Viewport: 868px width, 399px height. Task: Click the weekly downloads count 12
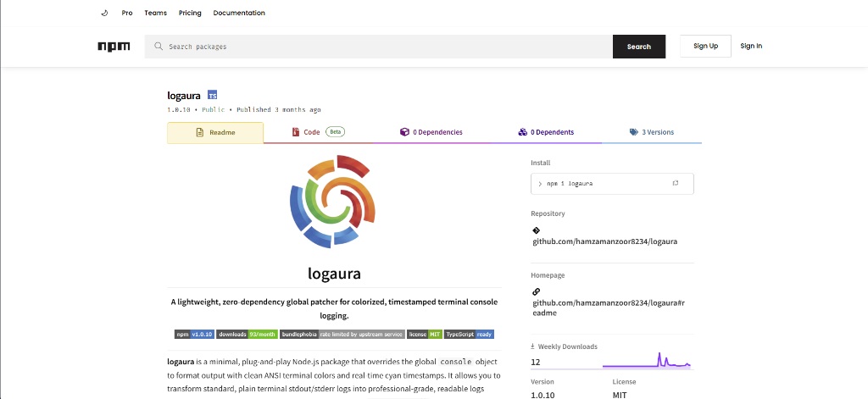[536, 363]
